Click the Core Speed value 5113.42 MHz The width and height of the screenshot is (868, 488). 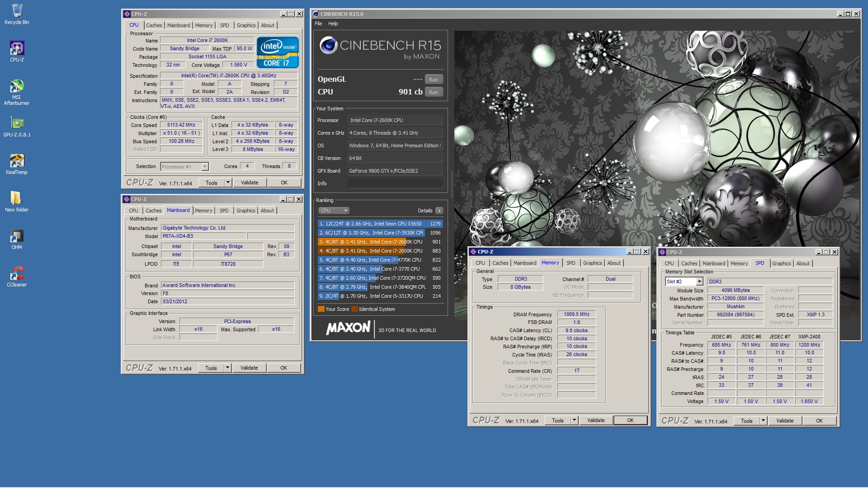[x=181, y=125]
